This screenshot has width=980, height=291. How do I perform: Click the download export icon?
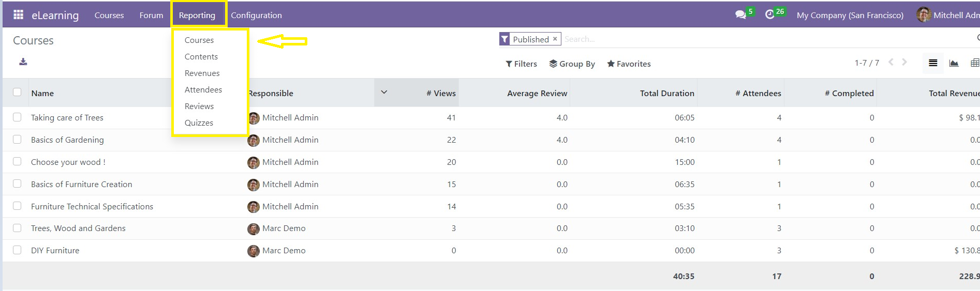pos(23,62)
